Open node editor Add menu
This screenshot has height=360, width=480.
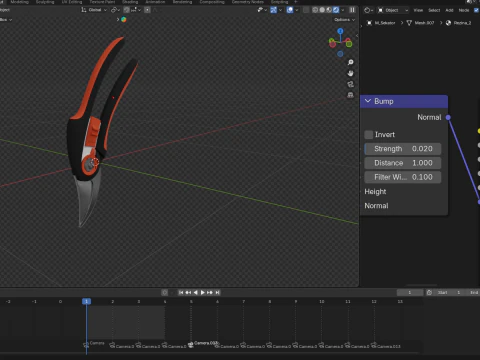[x=449, y=10]
